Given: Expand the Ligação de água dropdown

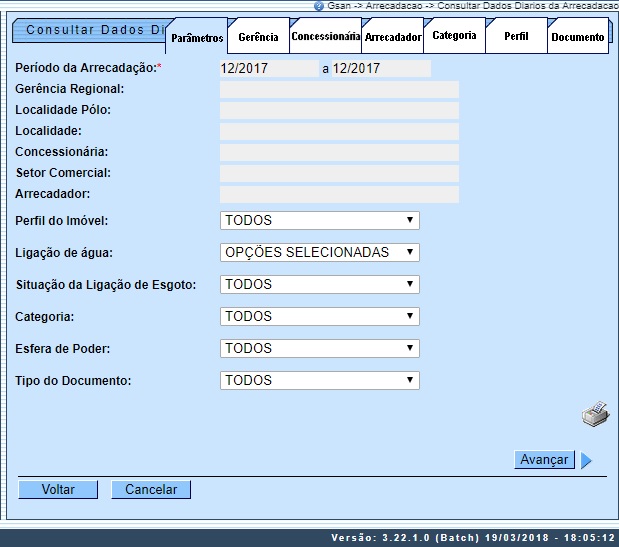Looking at the screenshot, I should 319,252.
